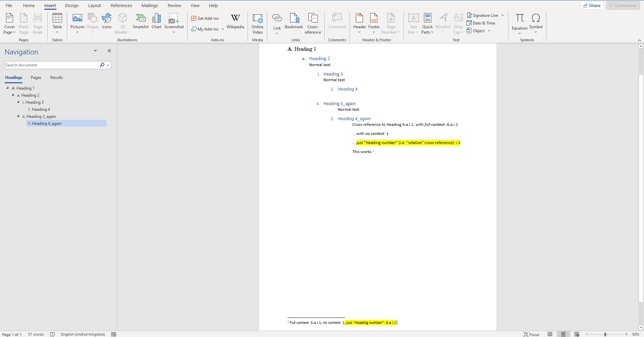Switch to Pages tab in Navigation
Screen dimensions: 644x337
pyautogui.click(x=36, y=78)
